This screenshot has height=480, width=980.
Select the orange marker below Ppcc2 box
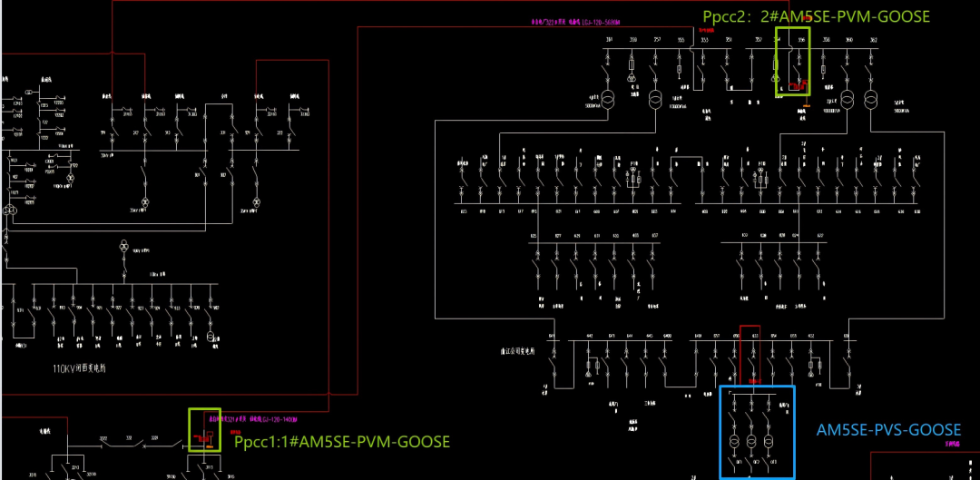point(807,105)
